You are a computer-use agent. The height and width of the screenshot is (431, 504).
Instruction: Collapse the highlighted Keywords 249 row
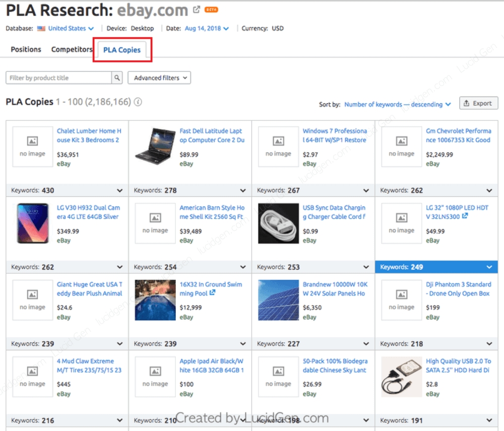coord(489,267)
